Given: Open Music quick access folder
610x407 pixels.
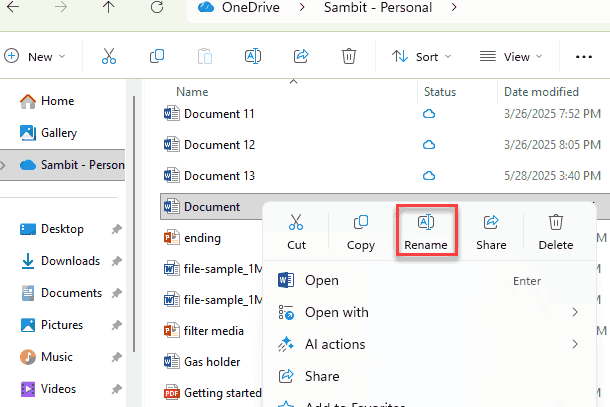Looking at the screenshot, I should click(x=46, y=357).
